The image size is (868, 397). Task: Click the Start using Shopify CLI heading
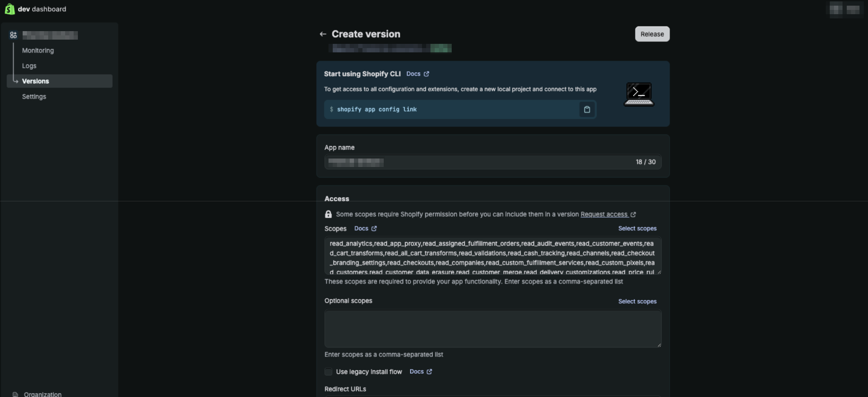coord(362,74)
